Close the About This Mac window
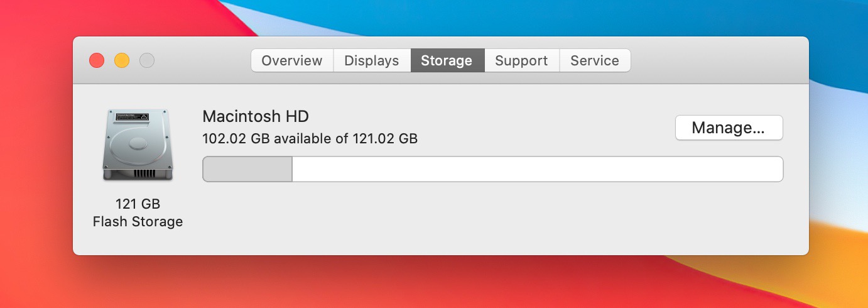The width and height of the screenshot is (868, 308). coord(97,60)
